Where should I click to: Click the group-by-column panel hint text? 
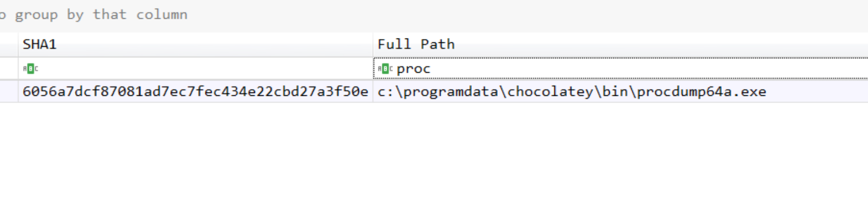pos(94,14)
